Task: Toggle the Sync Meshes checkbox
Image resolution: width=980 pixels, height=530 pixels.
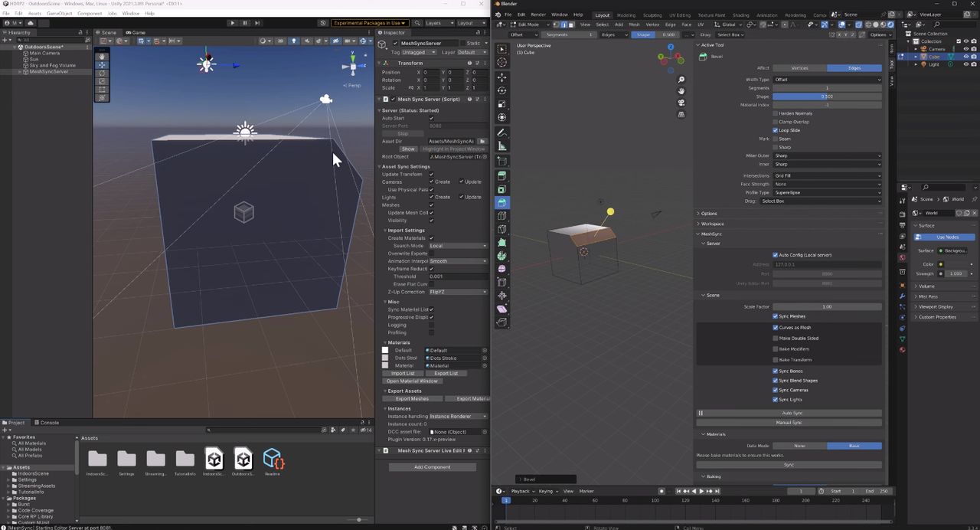Action: pyautogui.click(x=776, y=316)
